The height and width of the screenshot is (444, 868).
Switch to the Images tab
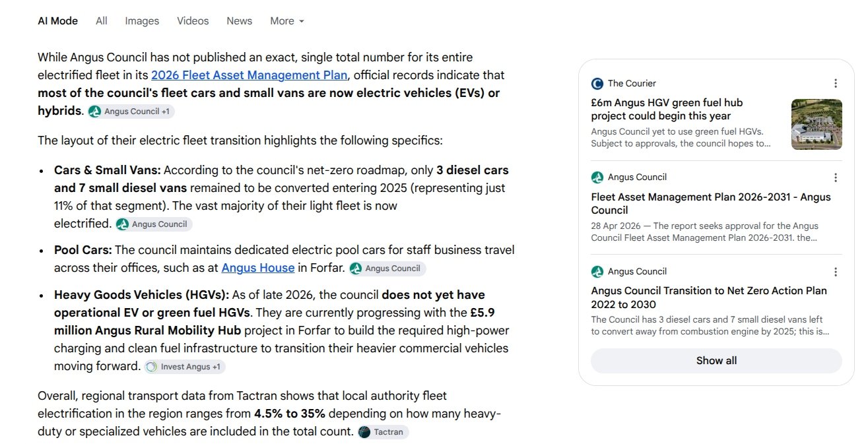click(x=142, y=21)
